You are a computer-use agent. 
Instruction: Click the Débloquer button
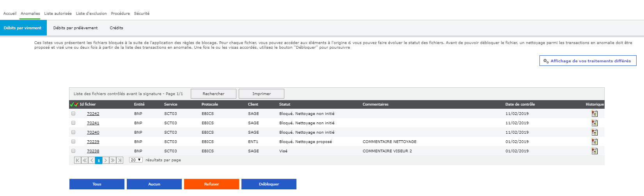click(269, 184)
